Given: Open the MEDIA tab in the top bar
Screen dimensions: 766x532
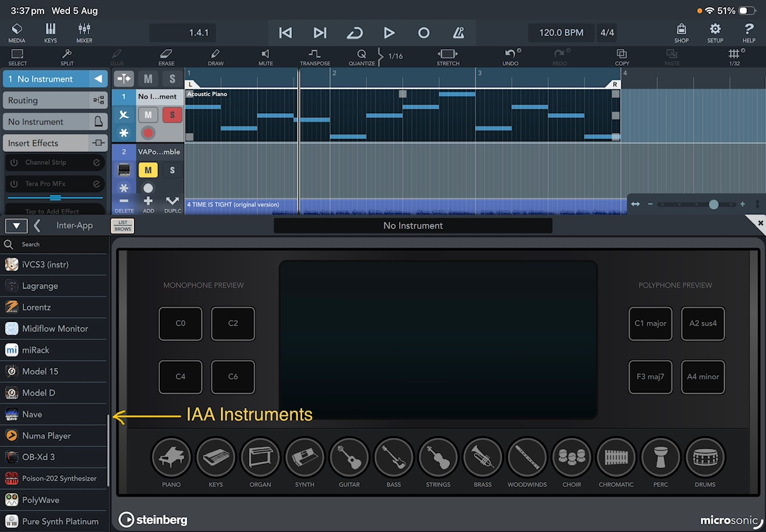Looking at the screenshot, I should coord(17,33).
